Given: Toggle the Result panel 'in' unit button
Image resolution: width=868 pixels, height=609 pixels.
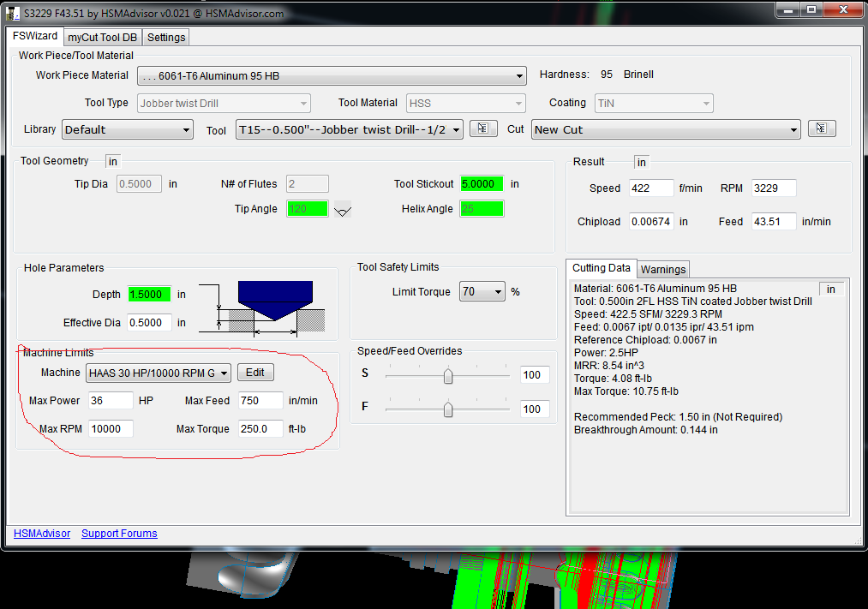Looking at the screenshot, I should click(642, 162).
